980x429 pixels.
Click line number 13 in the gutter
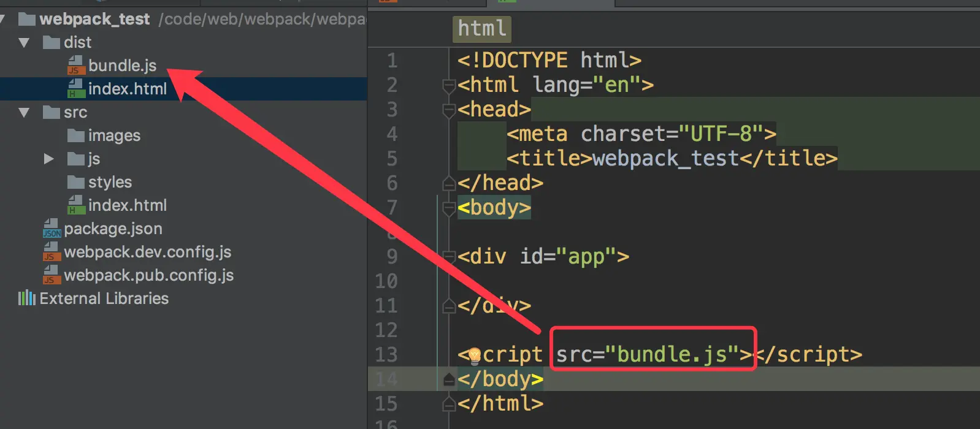tap(386, 355)
